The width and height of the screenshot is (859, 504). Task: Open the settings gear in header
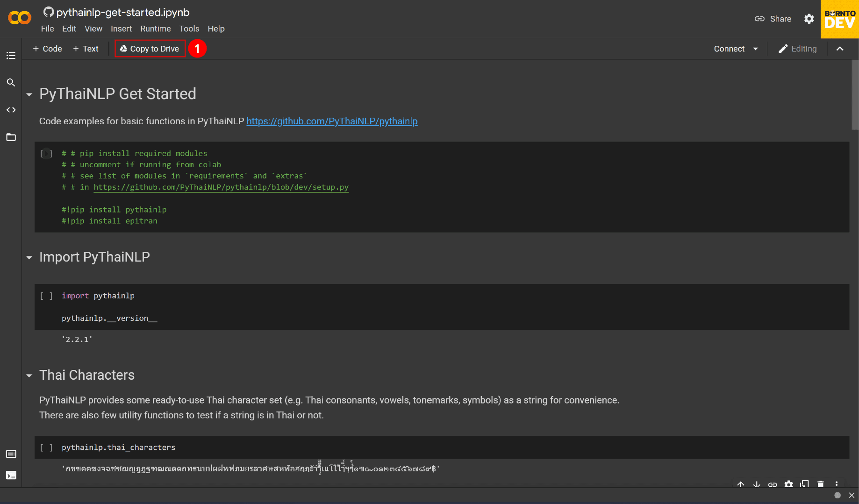tap(809, 19)
